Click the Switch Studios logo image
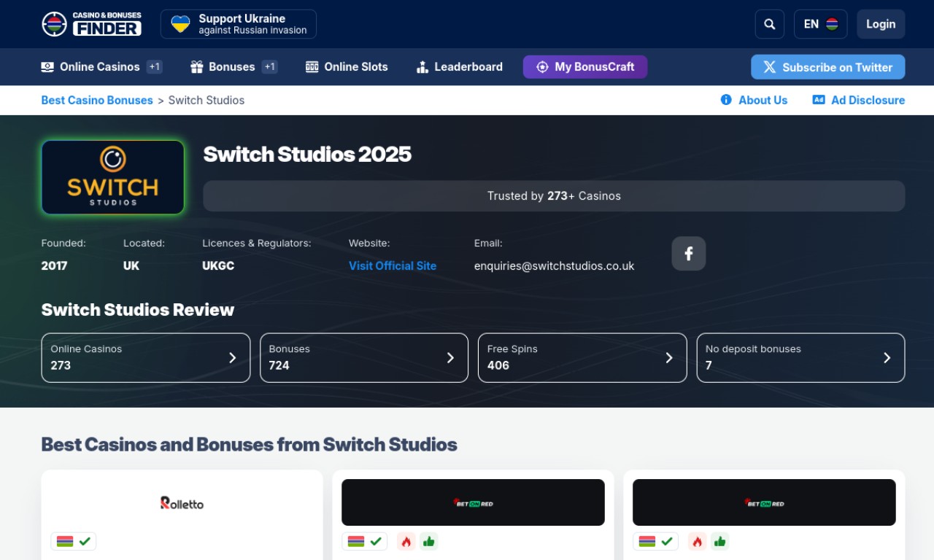Screen dimensions: 934x560 (113, 177)
